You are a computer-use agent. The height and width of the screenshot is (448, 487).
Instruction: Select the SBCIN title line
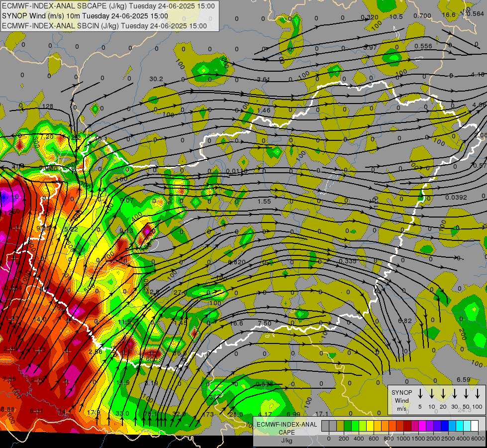(104, 26)
